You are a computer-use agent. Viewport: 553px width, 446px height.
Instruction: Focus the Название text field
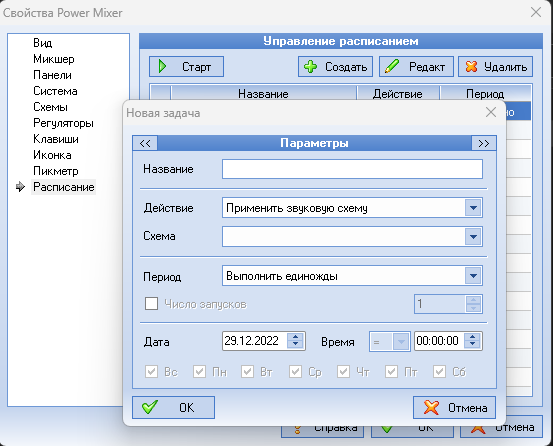[352, 169]
